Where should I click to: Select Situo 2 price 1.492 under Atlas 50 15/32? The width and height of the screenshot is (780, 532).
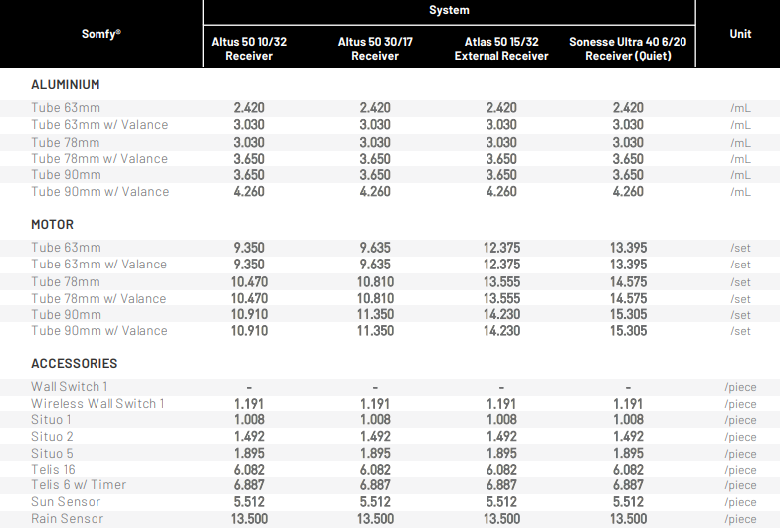pos(501,436)
